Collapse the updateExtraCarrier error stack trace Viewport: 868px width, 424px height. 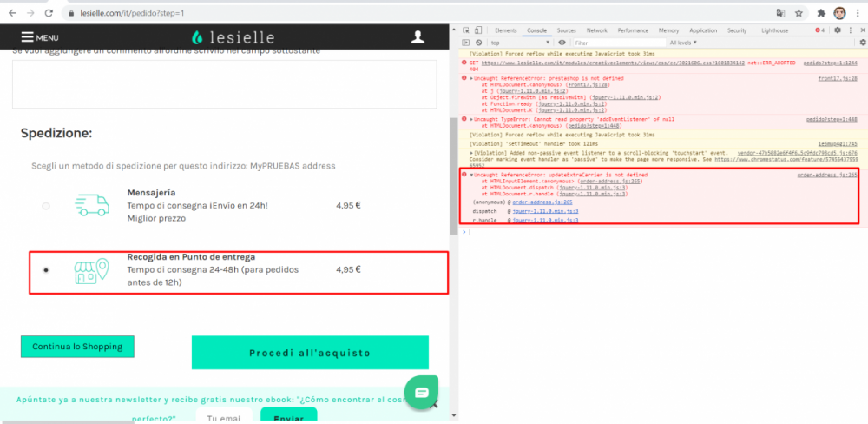[471, 175]
